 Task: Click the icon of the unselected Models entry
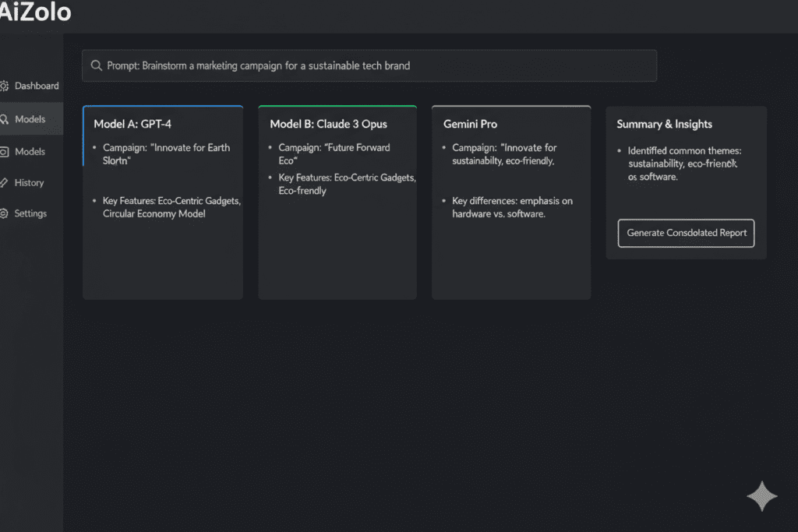(4, 152)
